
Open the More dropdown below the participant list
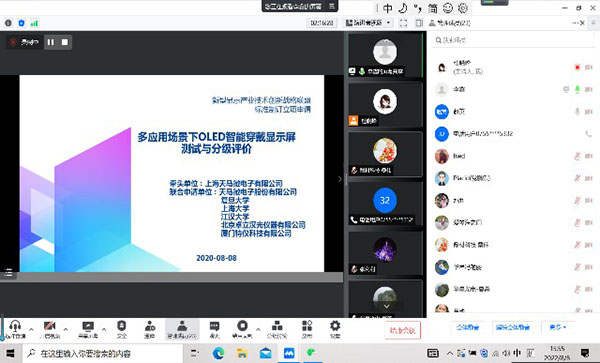[558, 327]
